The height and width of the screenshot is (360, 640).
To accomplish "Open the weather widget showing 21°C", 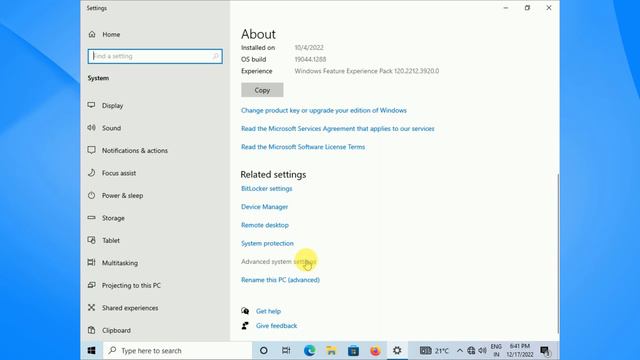I will pyautogui.click(x=434, y=351).
